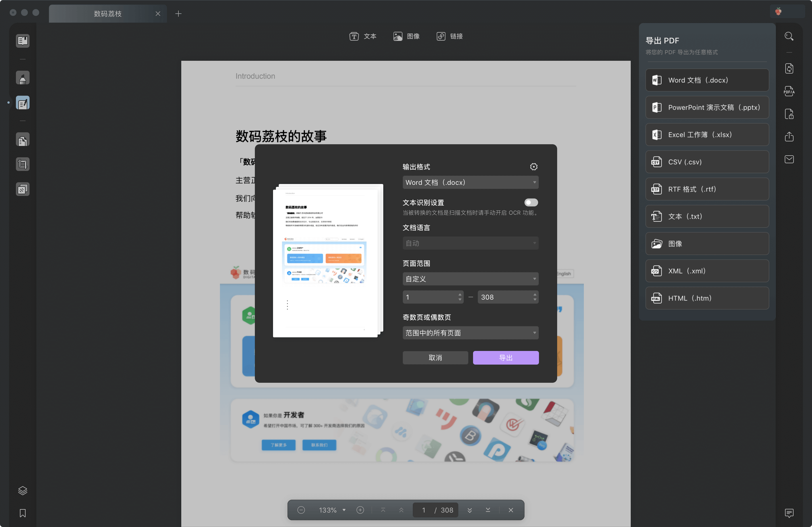Open the search magnifier icon

789,36
